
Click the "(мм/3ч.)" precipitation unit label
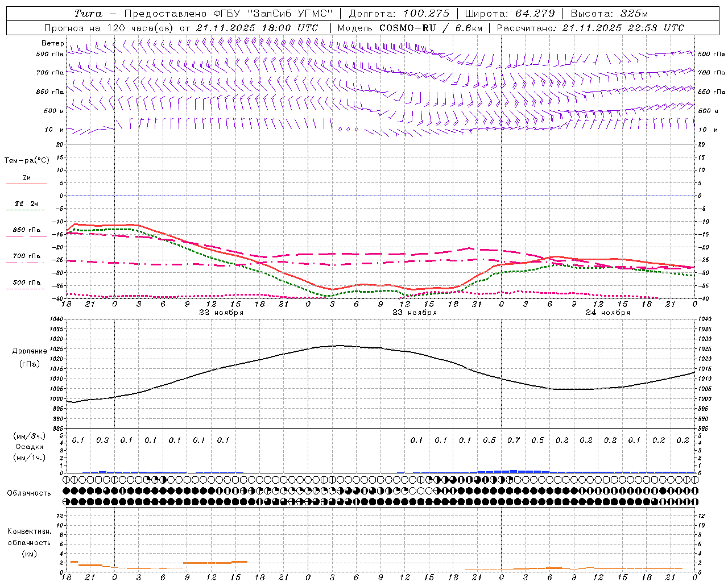pyautogui.click(x=29, y=436)
